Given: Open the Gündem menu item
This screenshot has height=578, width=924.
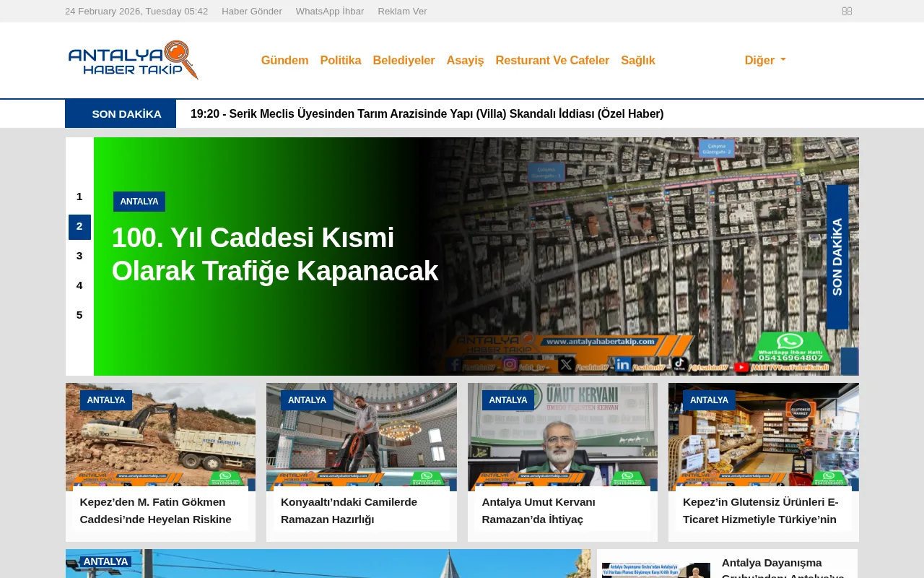Looking at the screenshot, I should (x=284, y=60).
